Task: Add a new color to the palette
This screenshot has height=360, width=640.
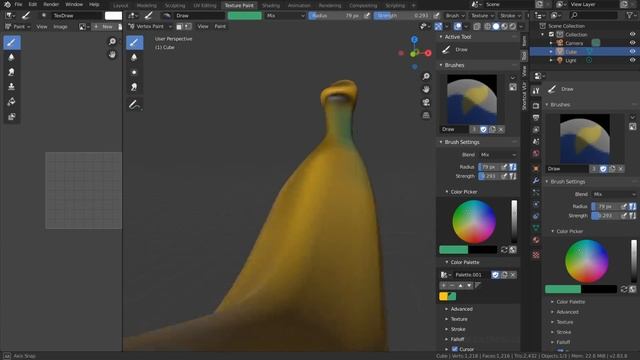Action: pos(443,285)
